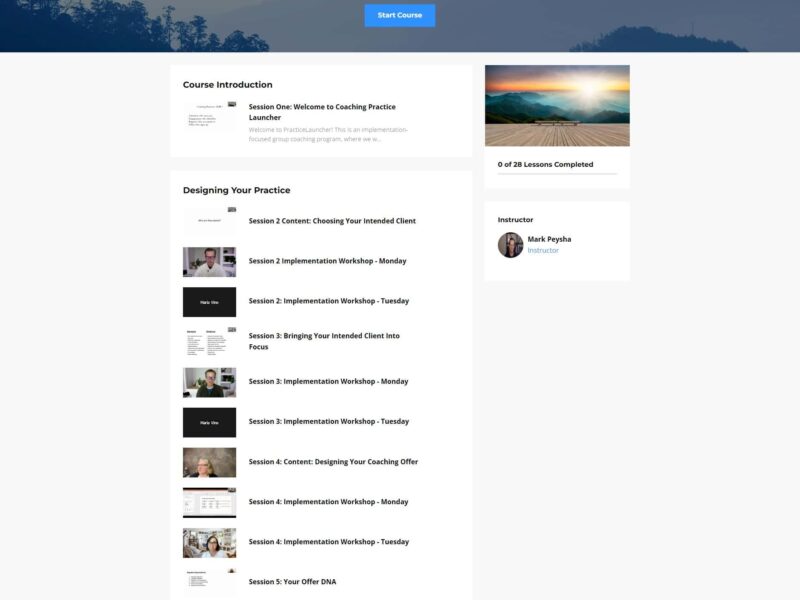
Task: Click the Start Course button
Action: click(x=400, y=15)
